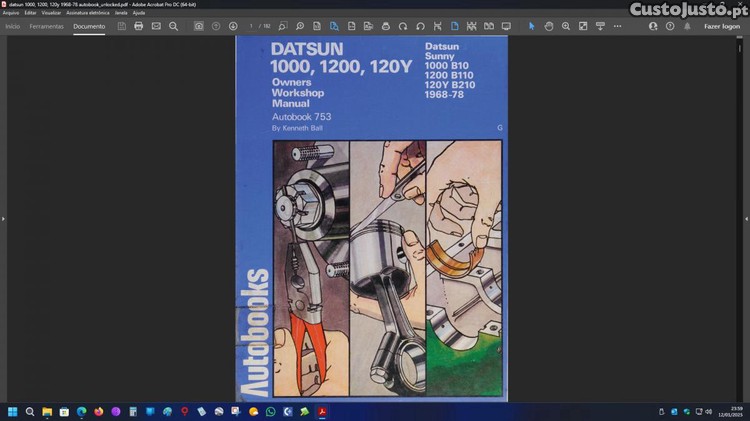
Task: Select the Hand pan tool
Action: (549, 26)
